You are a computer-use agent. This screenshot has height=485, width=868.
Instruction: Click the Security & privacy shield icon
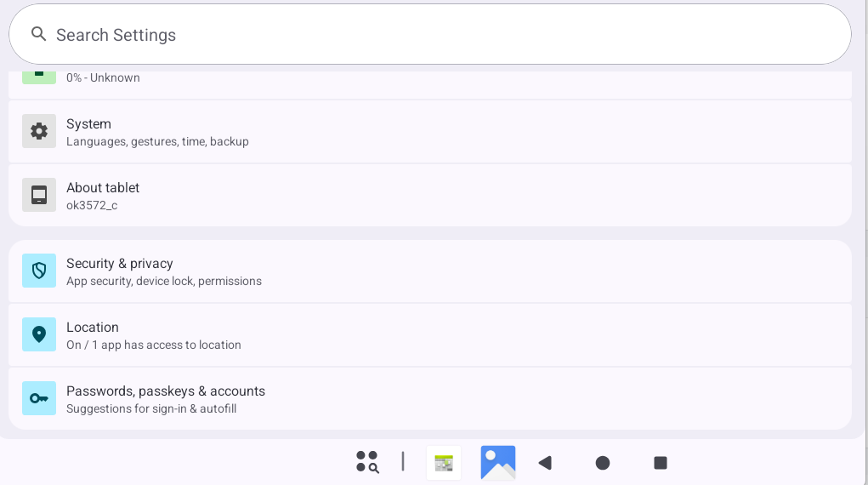39,271
